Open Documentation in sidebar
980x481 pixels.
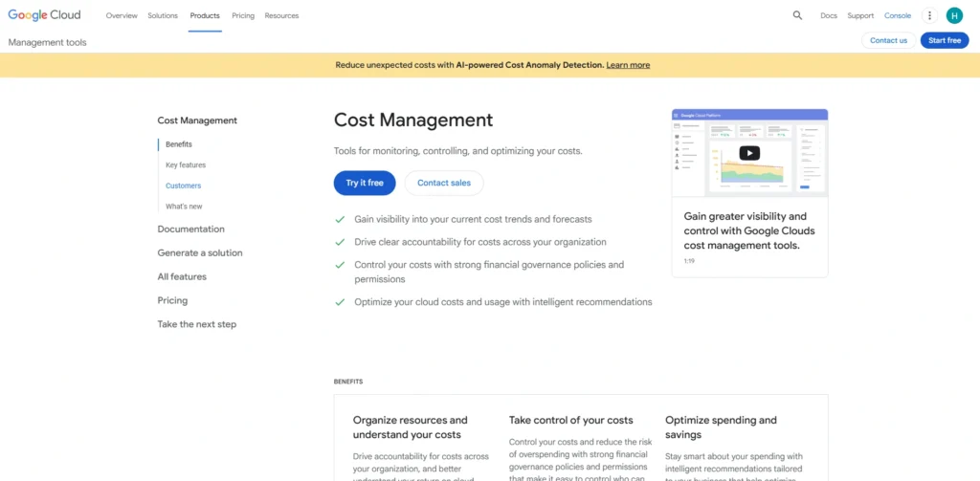click(190, 230)
